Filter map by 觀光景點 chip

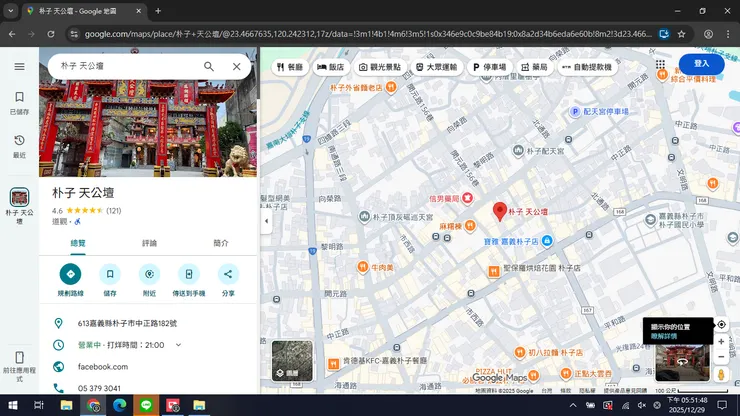(380, 67)
